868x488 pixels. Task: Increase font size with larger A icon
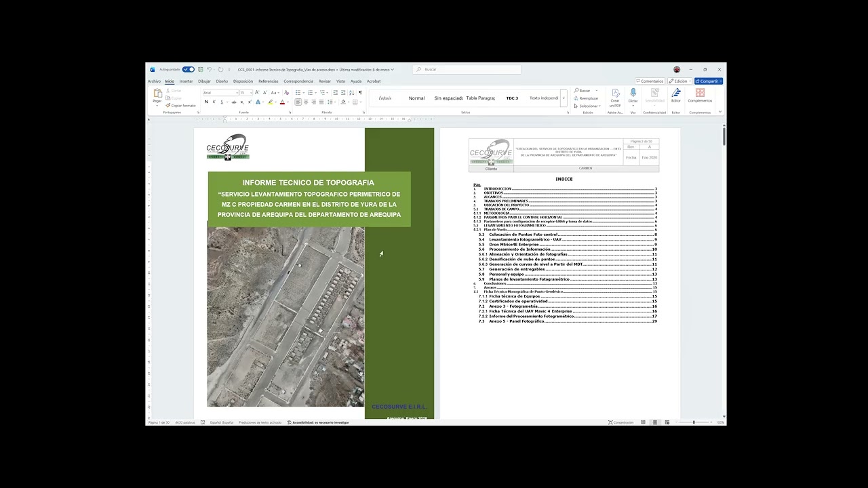(258, 92)
